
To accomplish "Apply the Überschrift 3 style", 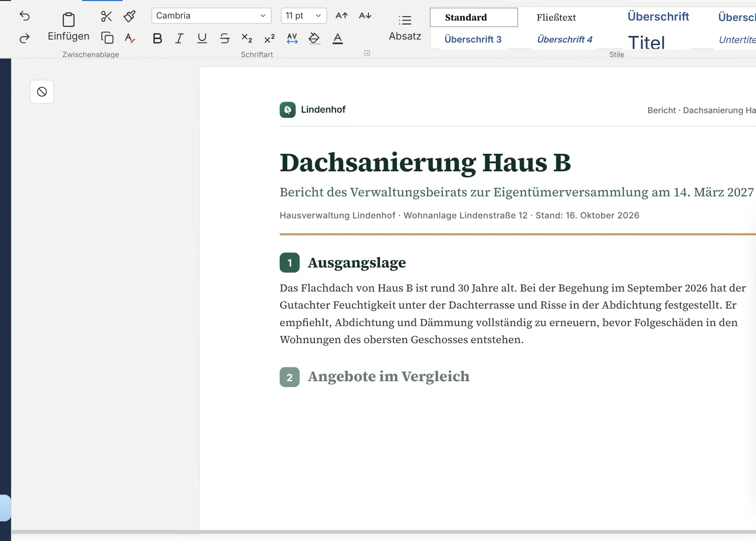I will tap(473, 39).
